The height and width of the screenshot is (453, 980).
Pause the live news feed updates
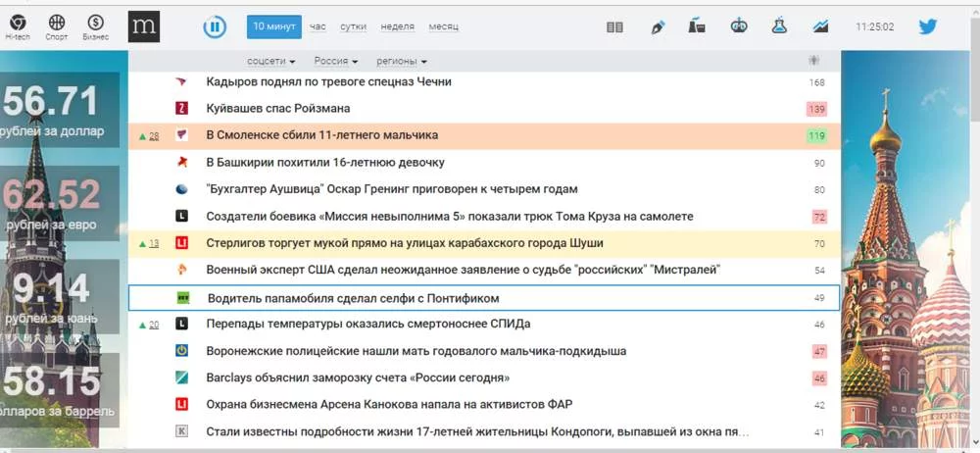(215, 27)
